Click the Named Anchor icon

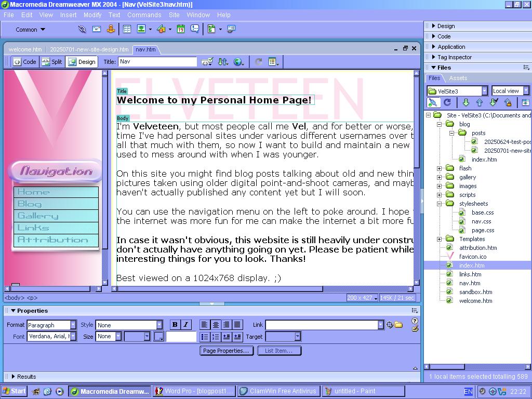110,30
